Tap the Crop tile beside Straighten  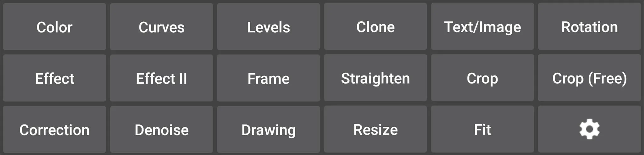tap(482, 78)
